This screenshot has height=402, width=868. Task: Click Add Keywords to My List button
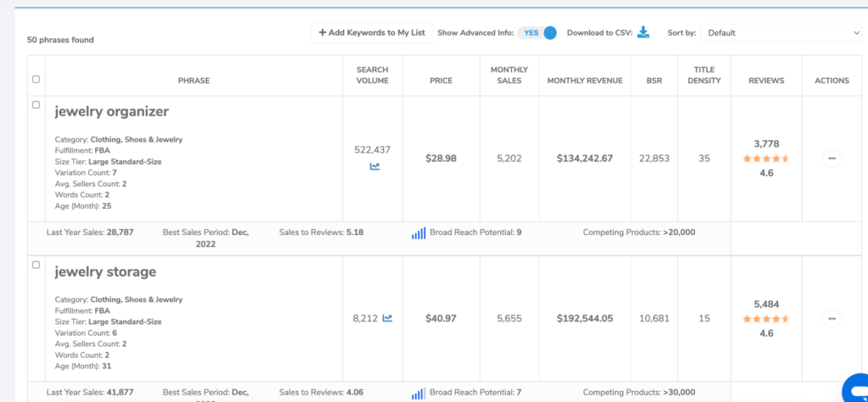tap(371, 33)
